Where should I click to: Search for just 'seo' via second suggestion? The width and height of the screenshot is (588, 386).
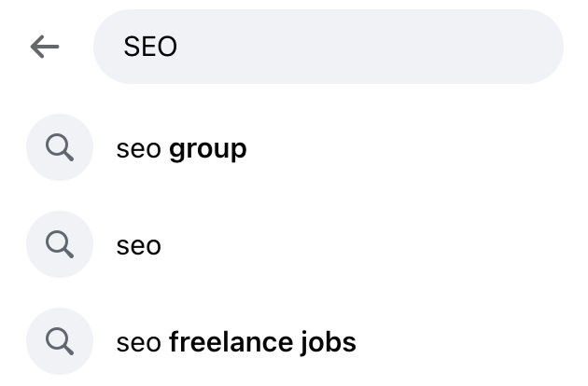139,245
